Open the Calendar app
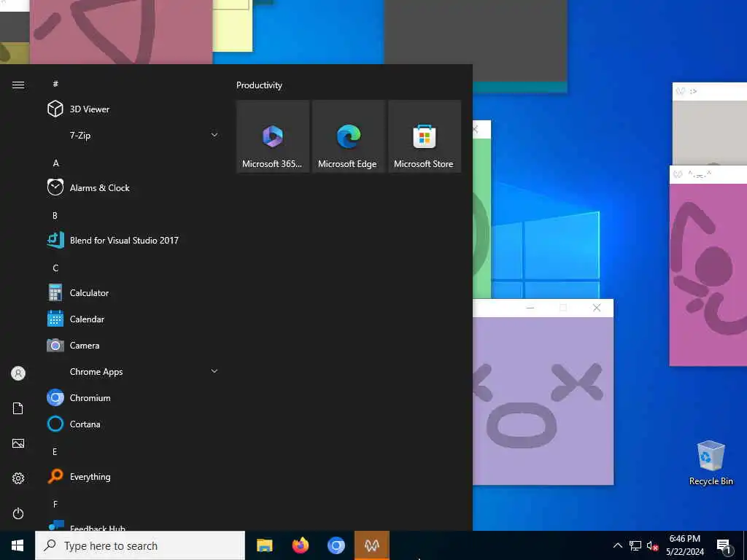The image size is (747, 560). point(133,319)
